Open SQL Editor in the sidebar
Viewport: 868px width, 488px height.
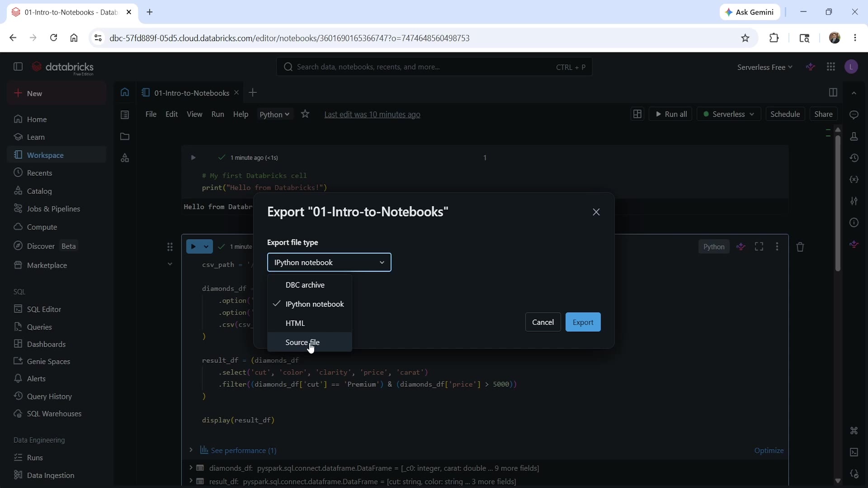point(57,309)
